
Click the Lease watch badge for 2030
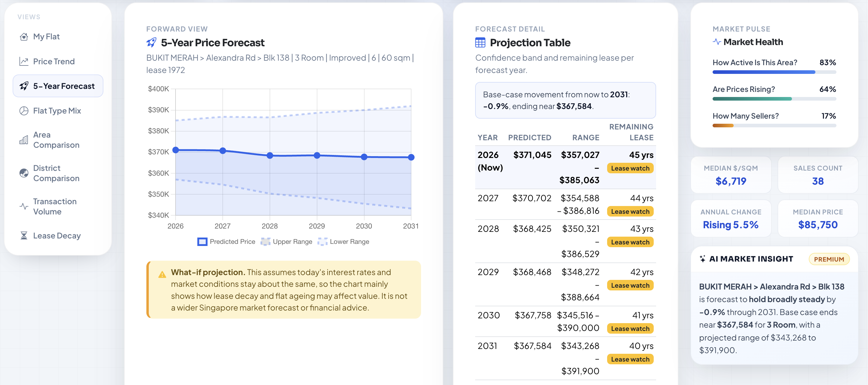click(630, 329)
